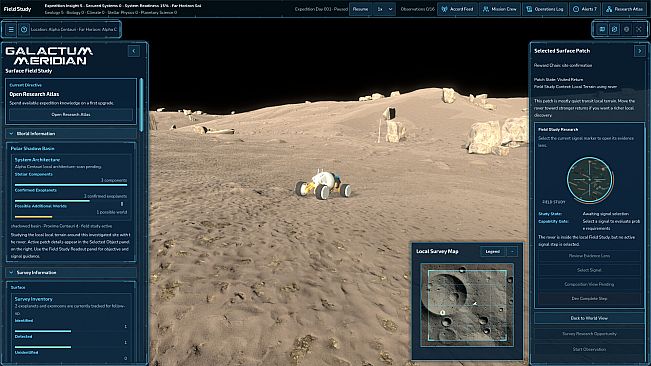Click the Local Survey Map thumbnail
The width and height of the screenshot is (651, 366).
pyautogui.click(x=467, y=305)
